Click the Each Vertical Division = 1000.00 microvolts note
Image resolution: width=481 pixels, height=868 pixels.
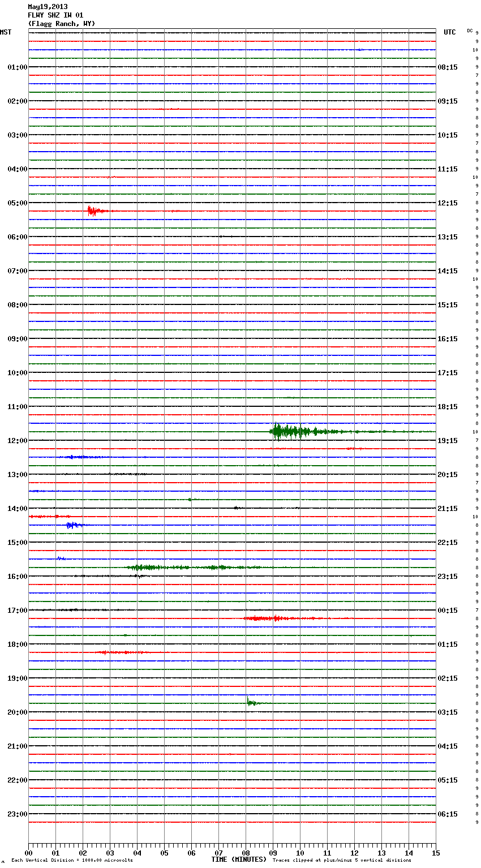pyautogui.click(x=72, y=861)
